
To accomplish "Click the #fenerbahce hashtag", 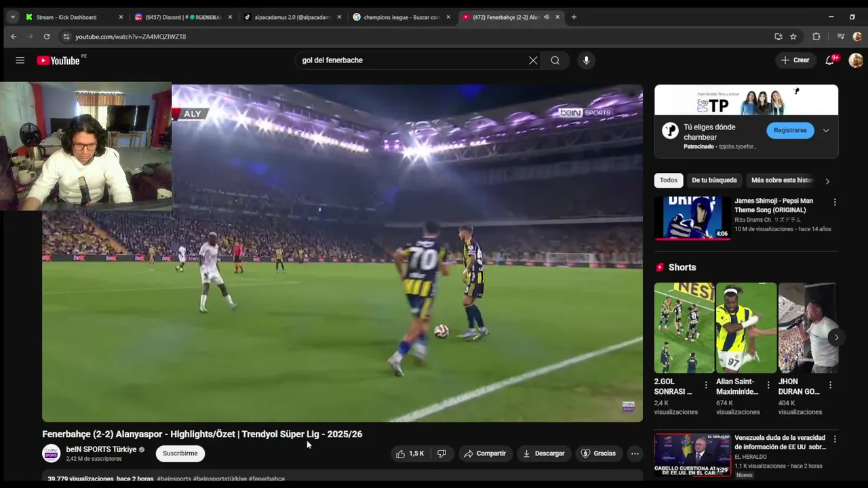I will click(267, 479).
